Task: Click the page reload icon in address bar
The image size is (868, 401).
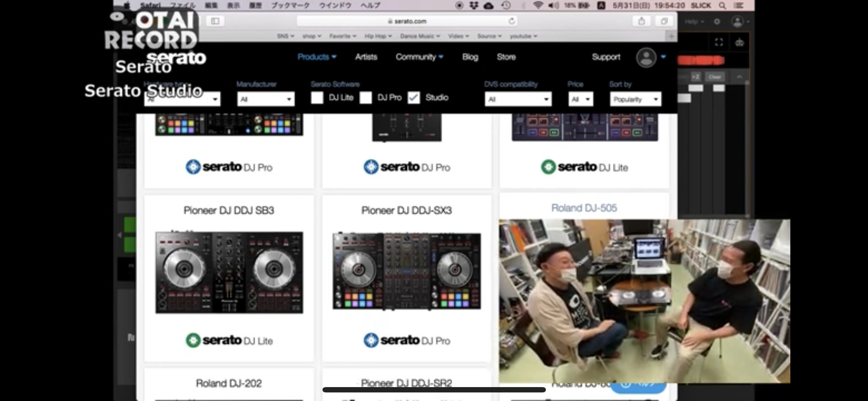Action: coord(512,21)
